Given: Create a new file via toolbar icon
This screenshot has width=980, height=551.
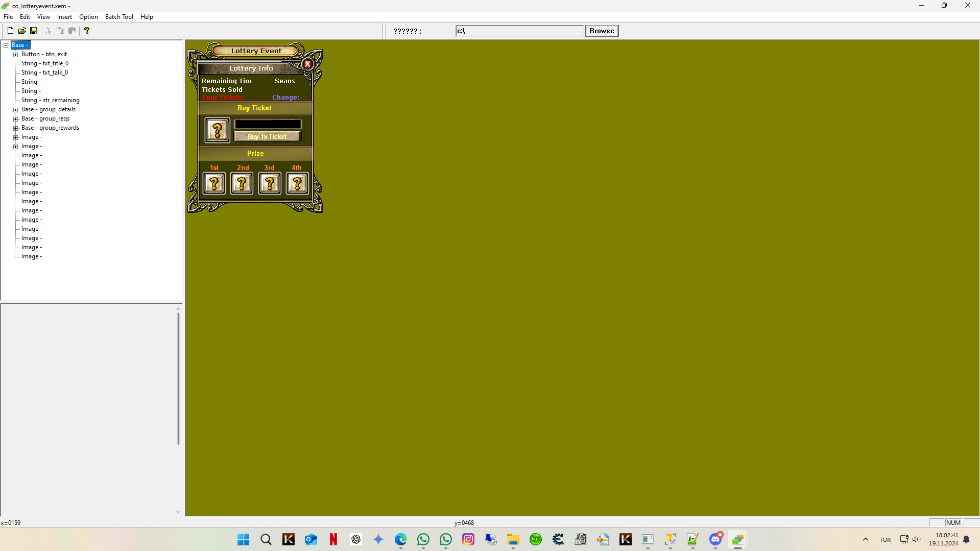Looking at the screenshot, I should point(10,30).
